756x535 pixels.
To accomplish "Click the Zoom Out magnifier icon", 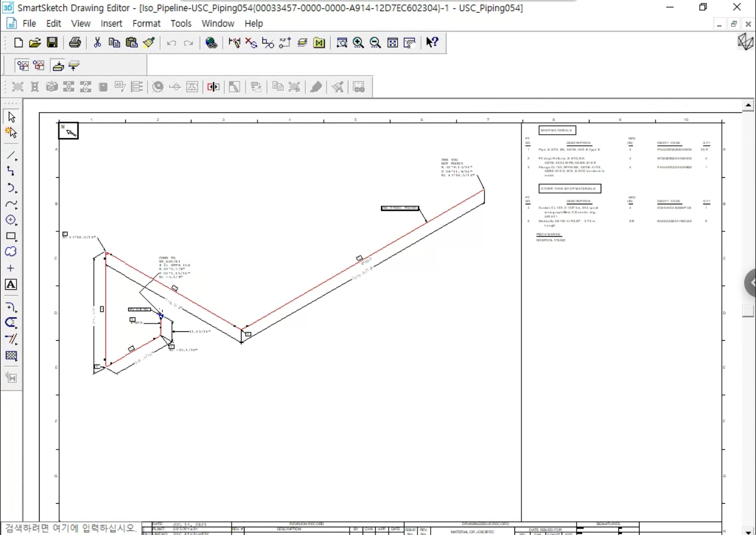I will coord(375,43).
